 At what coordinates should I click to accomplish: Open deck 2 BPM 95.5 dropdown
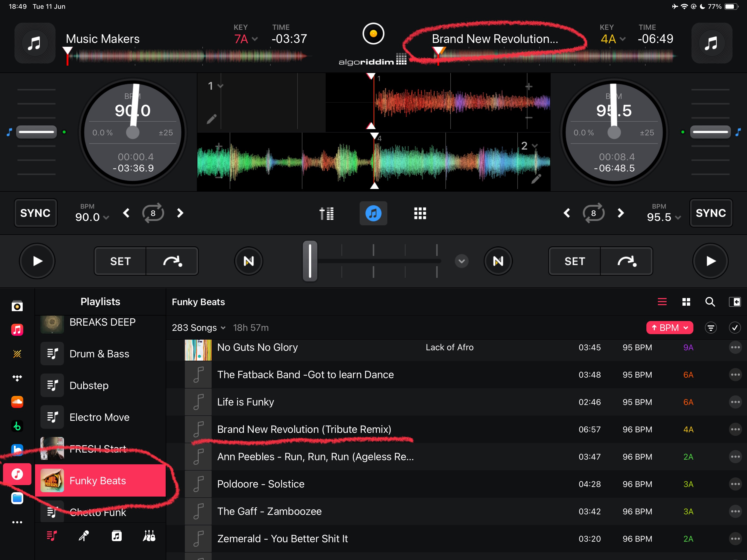pos(664,217)
